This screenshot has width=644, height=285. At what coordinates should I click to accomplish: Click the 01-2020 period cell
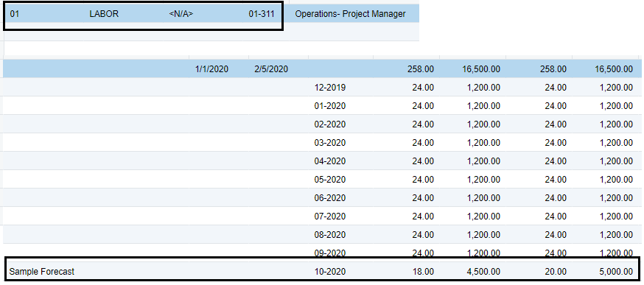tap(330, 106)
